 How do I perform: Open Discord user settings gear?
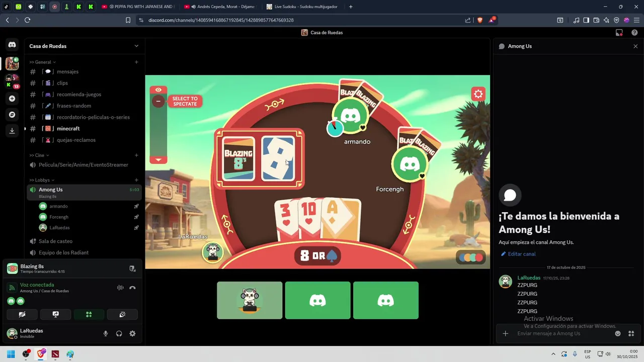tap(132, 333)
